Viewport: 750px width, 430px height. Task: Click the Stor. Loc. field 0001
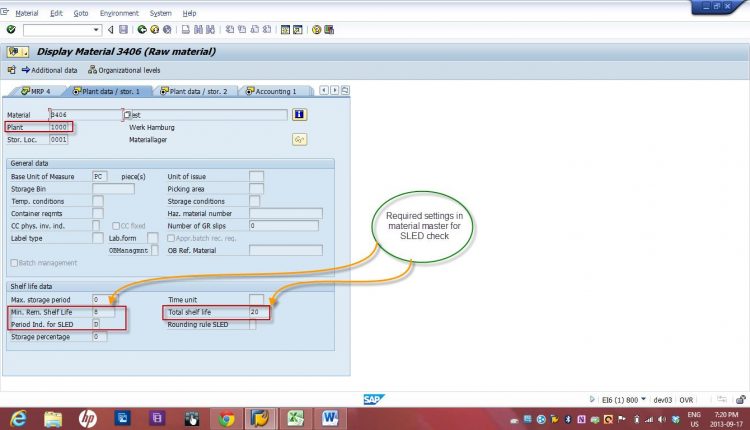coord(59,140)
